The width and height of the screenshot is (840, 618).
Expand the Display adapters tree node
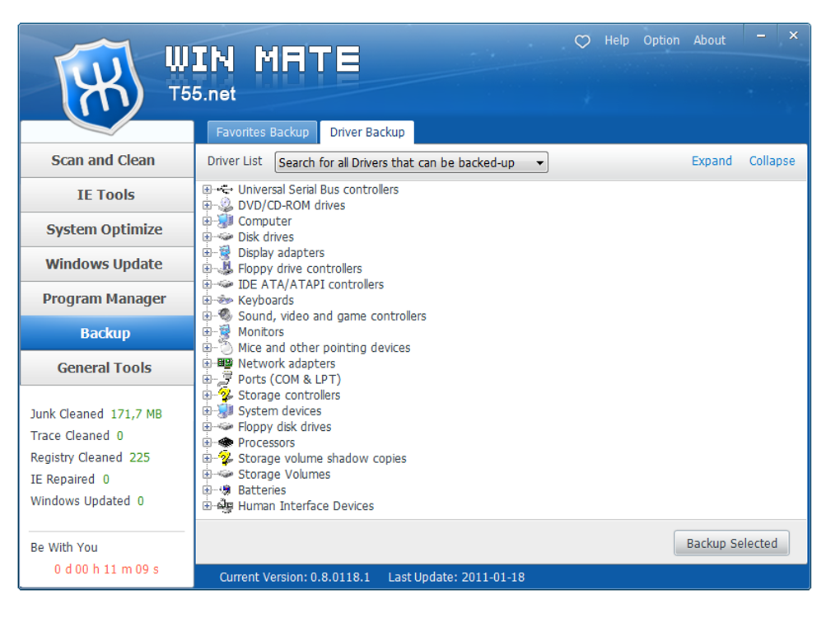click(207, 252)
